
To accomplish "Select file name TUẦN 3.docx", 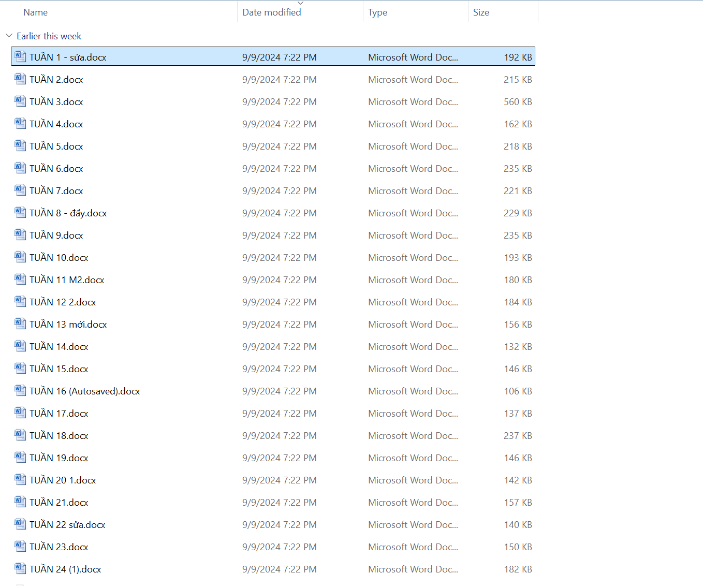I will tap(56, 102).
